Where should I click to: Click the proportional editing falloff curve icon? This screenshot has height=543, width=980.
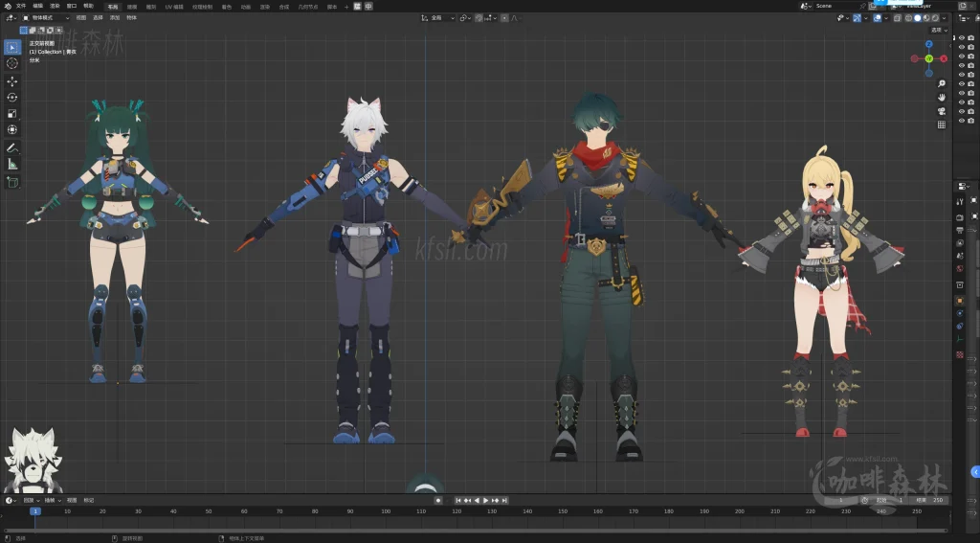pyautogui.click(x=514, y=18)
